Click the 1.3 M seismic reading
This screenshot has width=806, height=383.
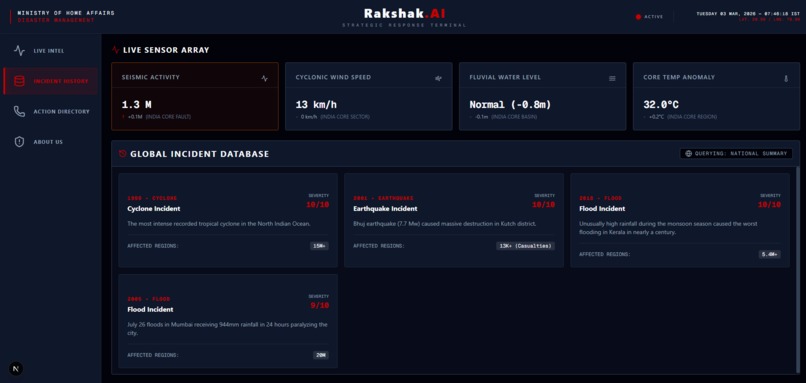point(137,104)
